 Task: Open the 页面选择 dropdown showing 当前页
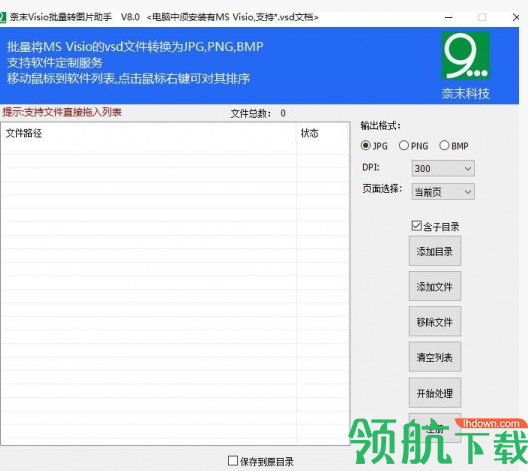tap(443, 192)
